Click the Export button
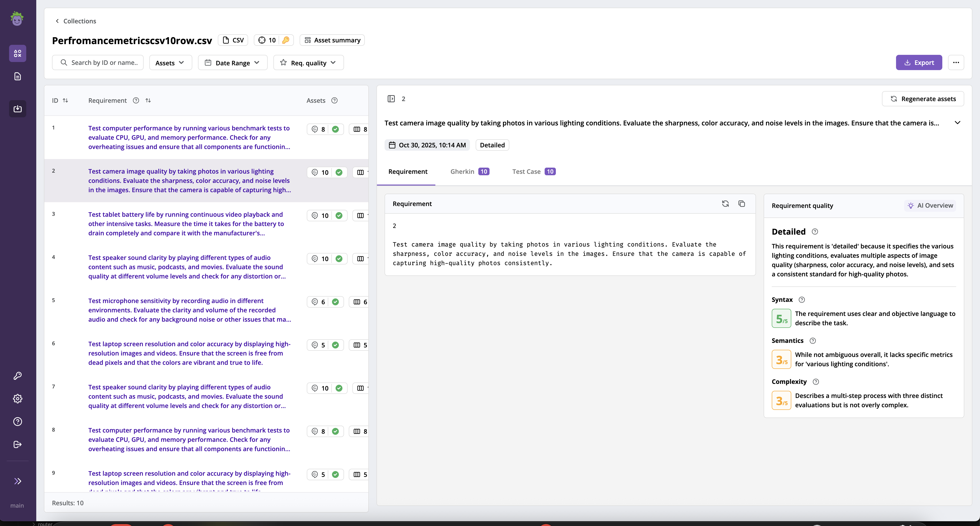This screenshot has width=980, height=526. (x=919, y=63)
